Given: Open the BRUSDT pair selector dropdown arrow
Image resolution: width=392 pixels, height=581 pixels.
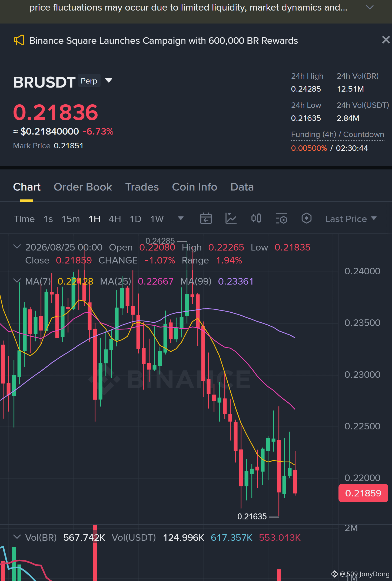Looking at the screenshot, I should [109, 80].
